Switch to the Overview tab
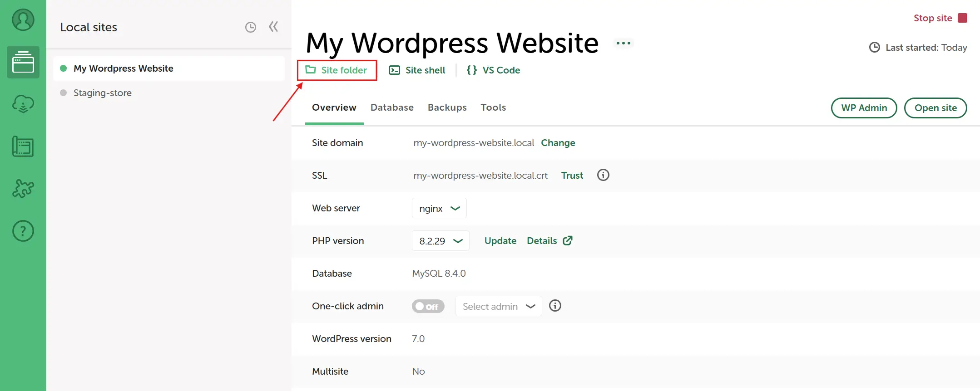This screenshot has height=391, width=980. point(334,108)
